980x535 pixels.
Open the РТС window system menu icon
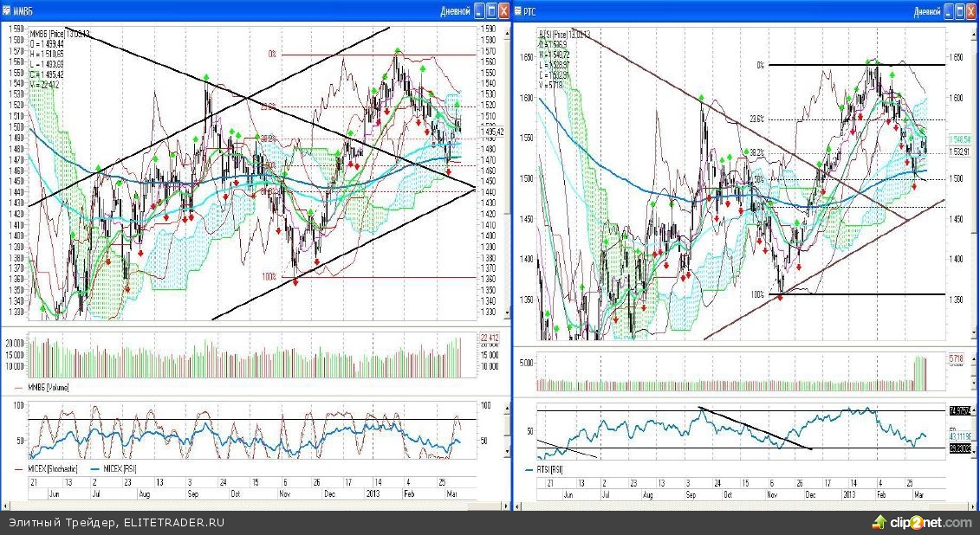[x=520, y=11]
